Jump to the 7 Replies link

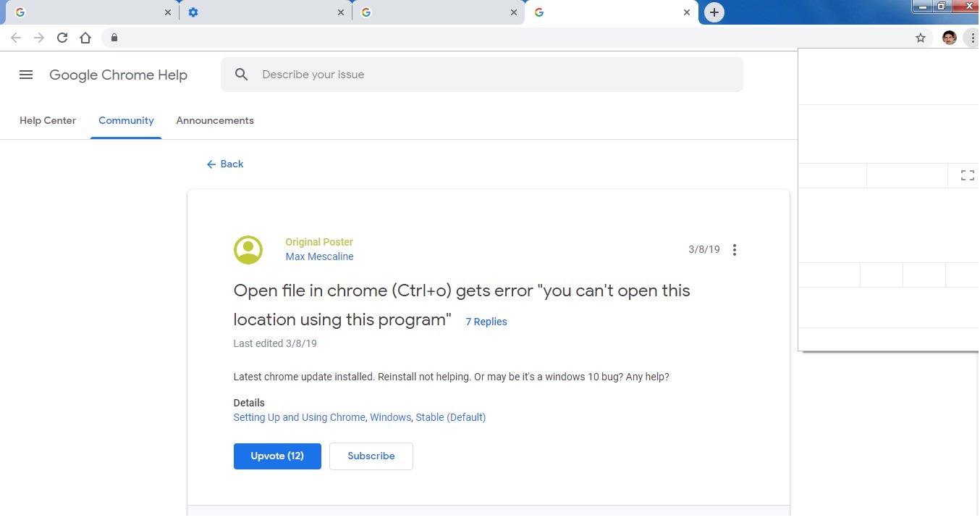[x=486, y=322]
